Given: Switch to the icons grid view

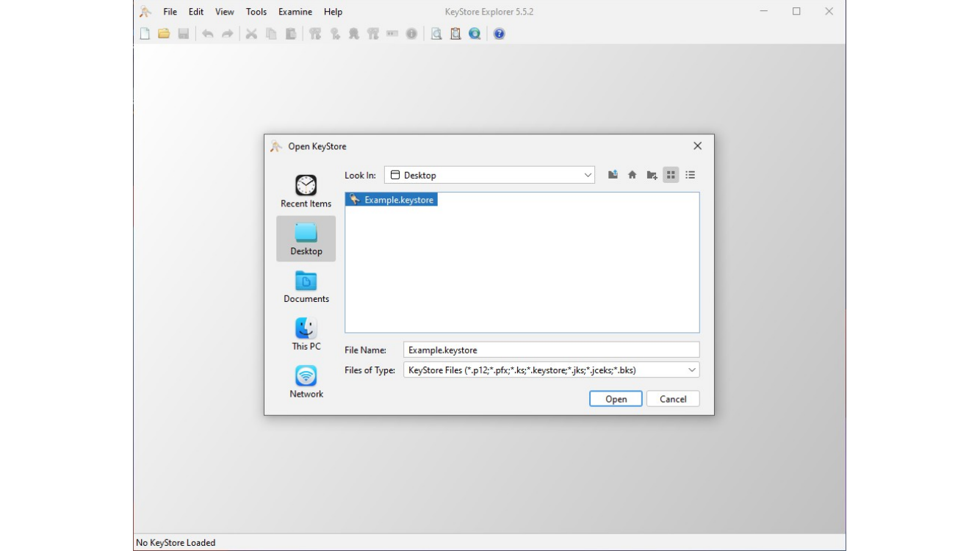Looking at the screenshot, I should click(x=671, y=175).
